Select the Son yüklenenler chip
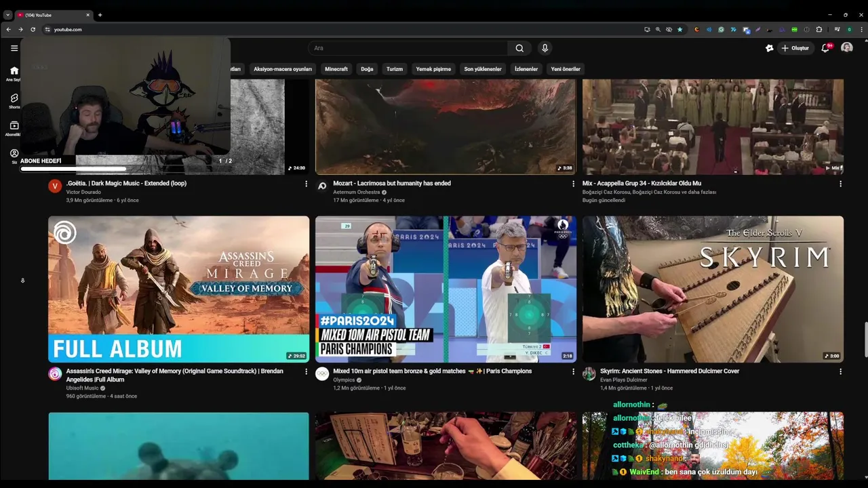Image resolution: width=868 pixels, height=488 pixels. click(x=483, y=69)
